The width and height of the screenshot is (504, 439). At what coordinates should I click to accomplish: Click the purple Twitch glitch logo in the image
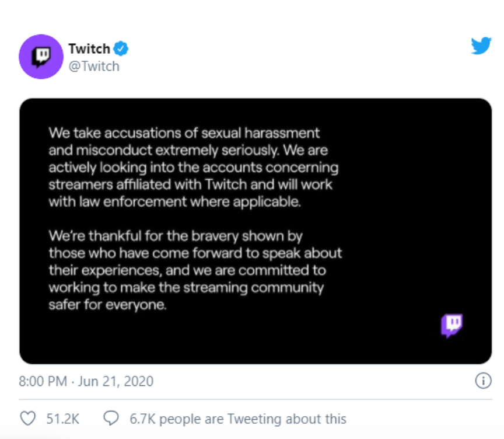pyautogui.click(x=452, y=325)
